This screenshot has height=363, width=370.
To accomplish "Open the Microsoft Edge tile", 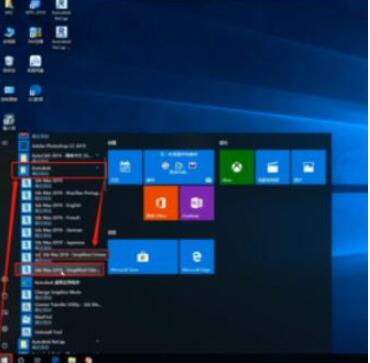I will pos(197,257).
